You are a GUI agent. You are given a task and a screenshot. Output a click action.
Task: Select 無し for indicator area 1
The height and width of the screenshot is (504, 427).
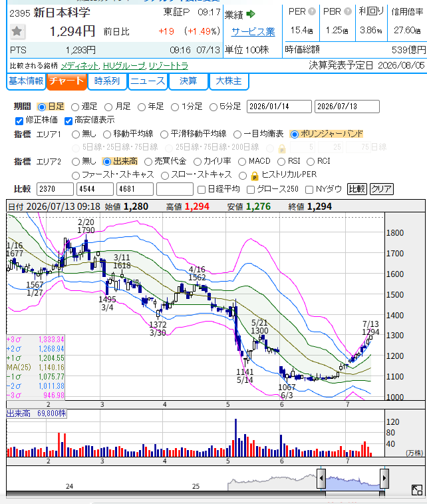(75, 134)
